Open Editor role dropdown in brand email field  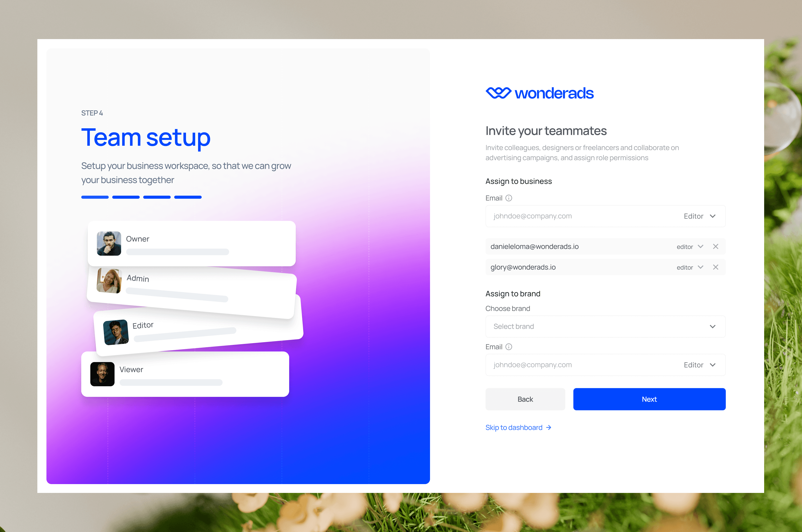[700, 365]
